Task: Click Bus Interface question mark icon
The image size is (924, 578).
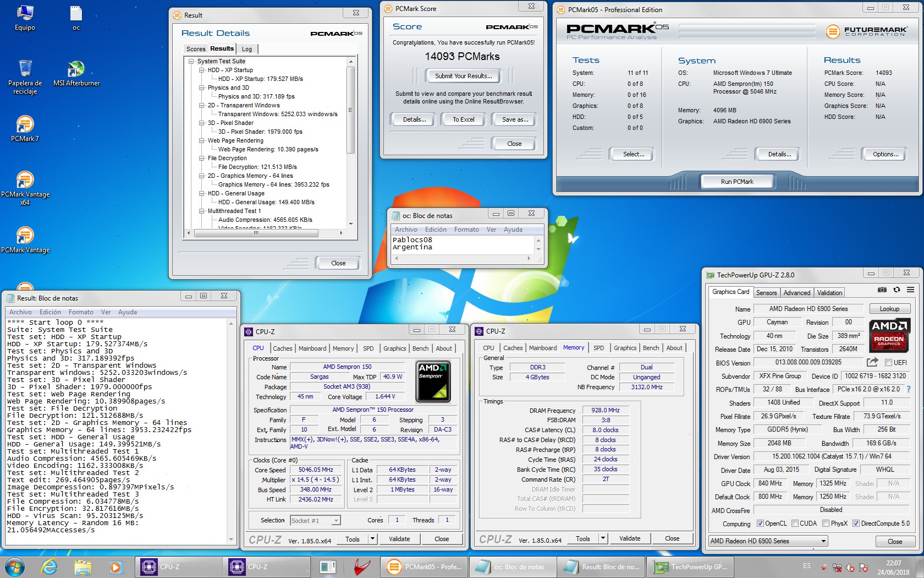Action: (908, 389)
